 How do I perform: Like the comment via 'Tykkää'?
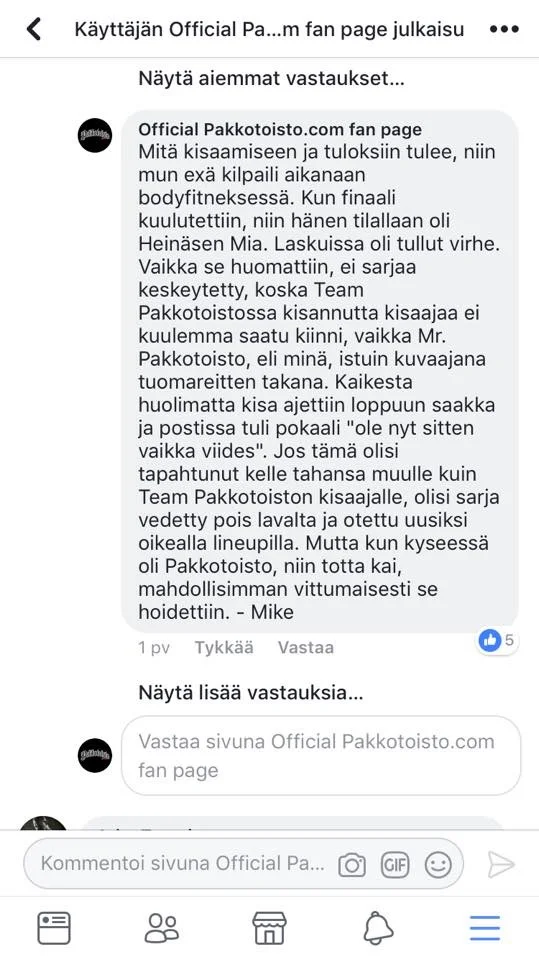[x=224, y=648]
